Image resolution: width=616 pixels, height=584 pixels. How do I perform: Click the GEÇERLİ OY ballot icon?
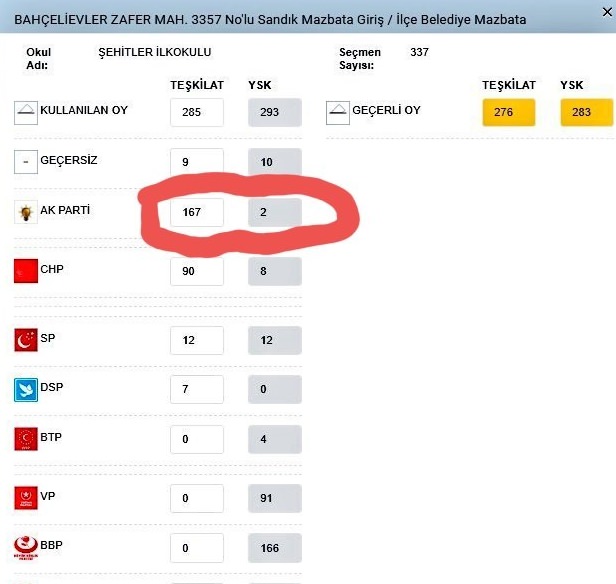click(338, 112)
